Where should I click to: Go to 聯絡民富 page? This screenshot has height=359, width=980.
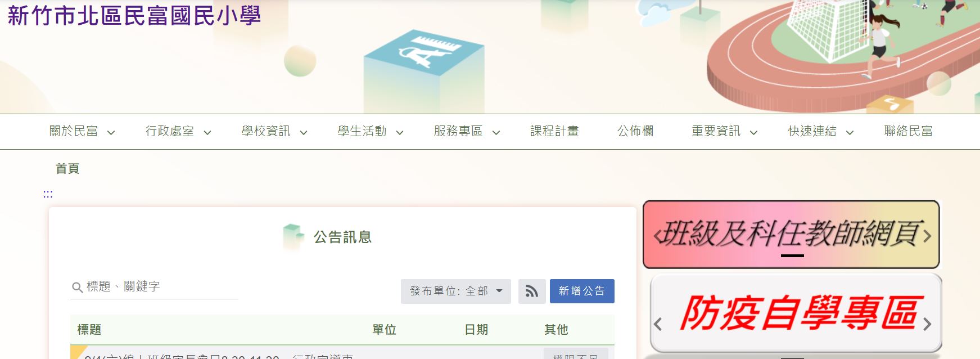908,131
